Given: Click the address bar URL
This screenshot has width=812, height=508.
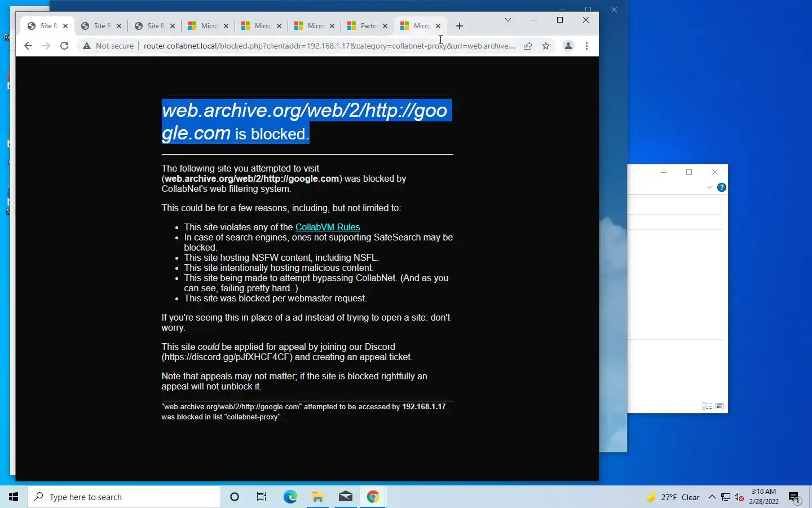Looking at the screenshot, I should coord(329,46).
